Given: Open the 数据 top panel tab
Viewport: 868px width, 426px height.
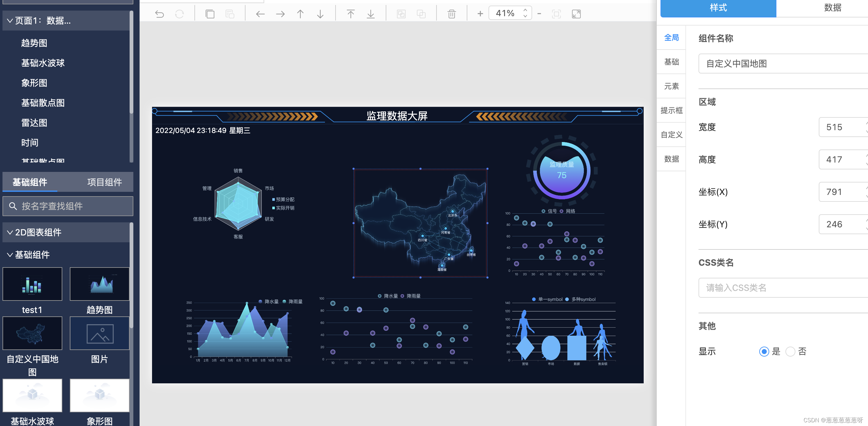Looking at the screenshot, I should click(832, 8).
